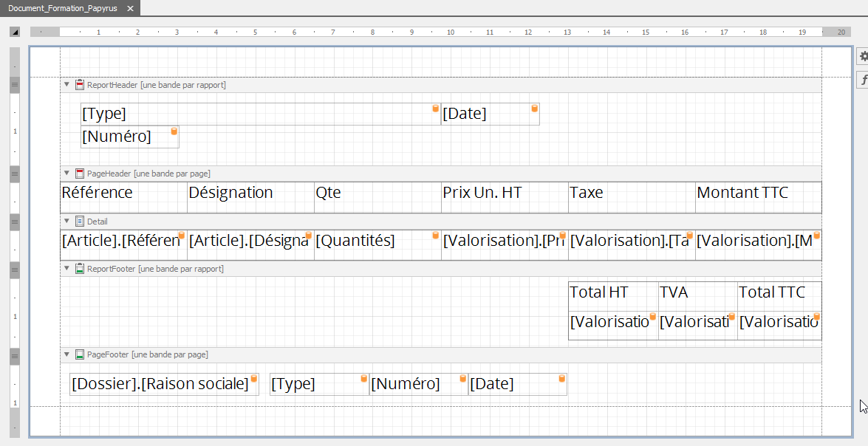The image size is (868, 446).
Task: Click the data binding icon on [Numéro] header field
Action: pyautogui.click(x=174, y=131)
